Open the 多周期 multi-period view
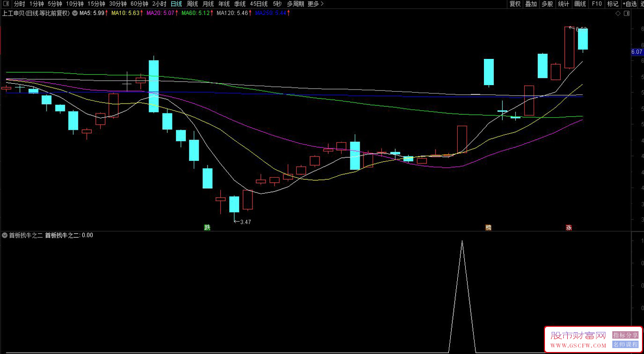 [x=295, y=3]
